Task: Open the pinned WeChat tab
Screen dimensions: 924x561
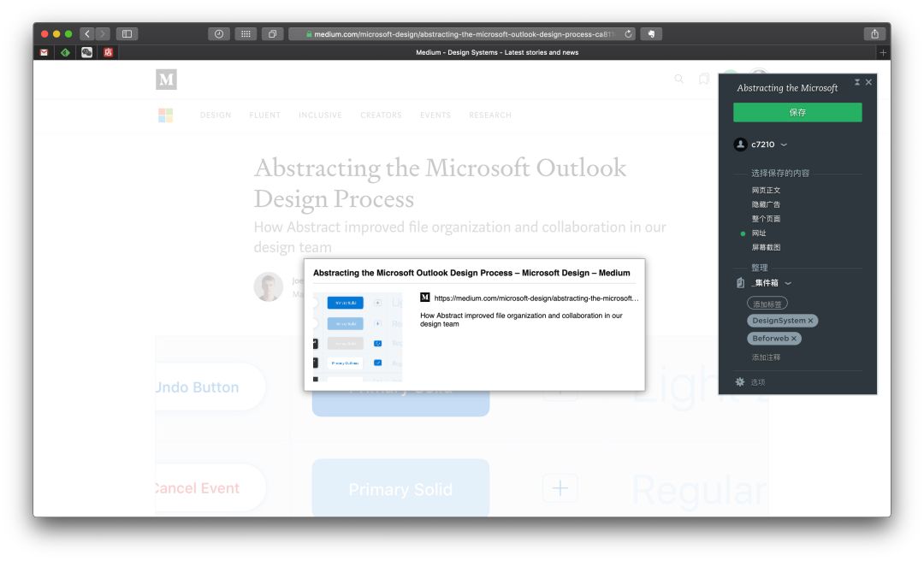Action: pyautogui.click(x=86, y=52)
